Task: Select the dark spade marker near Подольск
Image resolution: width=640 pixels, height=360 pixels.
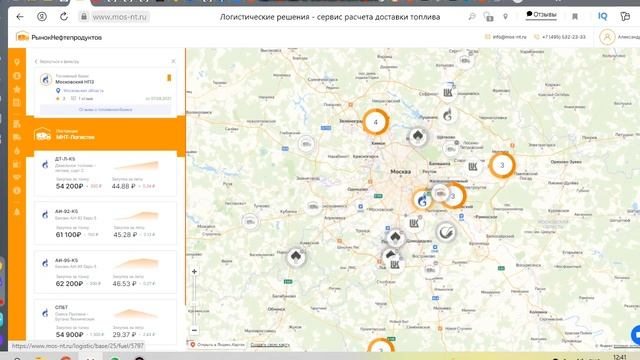Action: pos(395,237)
